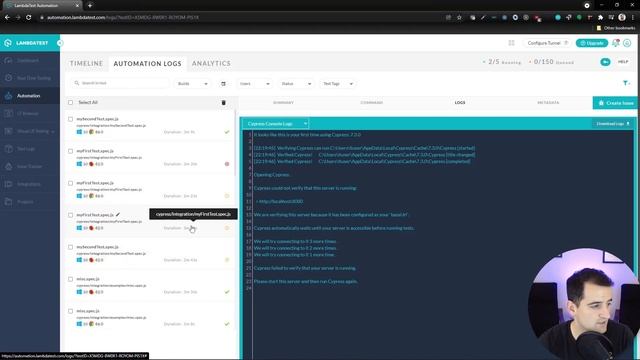Tick checkbox for misc.spec.js row running 3m 34s
Viewport: 640px width, 360px height.
pyautogui.click(x=71, y=279)
